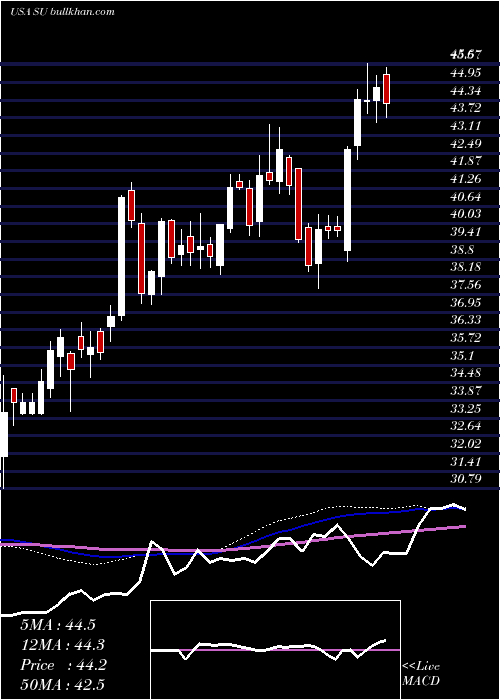
Task: Click the 32.64 price axis label
Action: [x=466, y=426]
